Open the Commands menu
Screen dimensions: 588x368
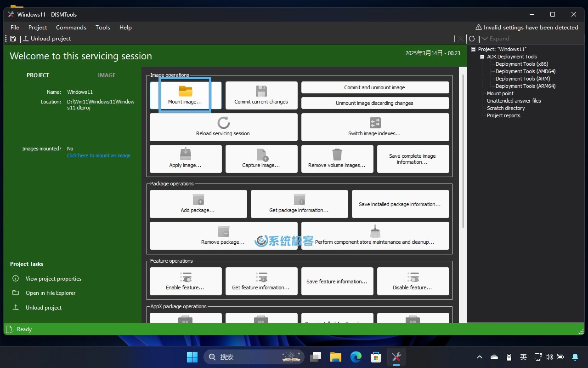pyautogui.click(x=71, y=27)
